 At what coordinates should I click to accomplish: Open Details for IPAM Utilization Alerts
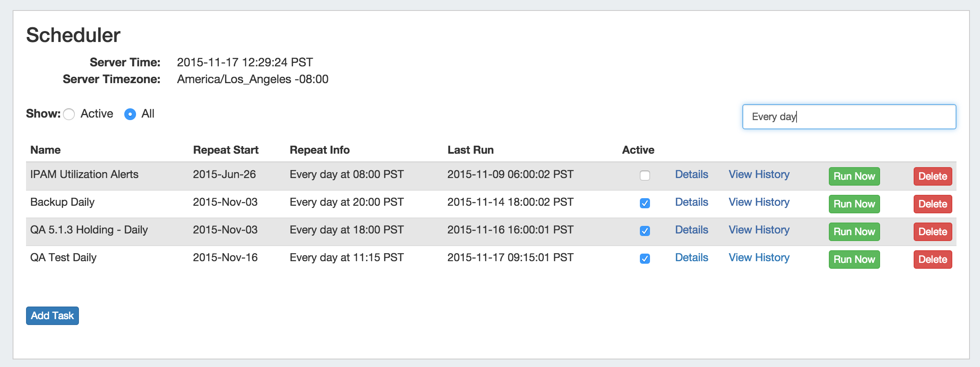(691, 174)
